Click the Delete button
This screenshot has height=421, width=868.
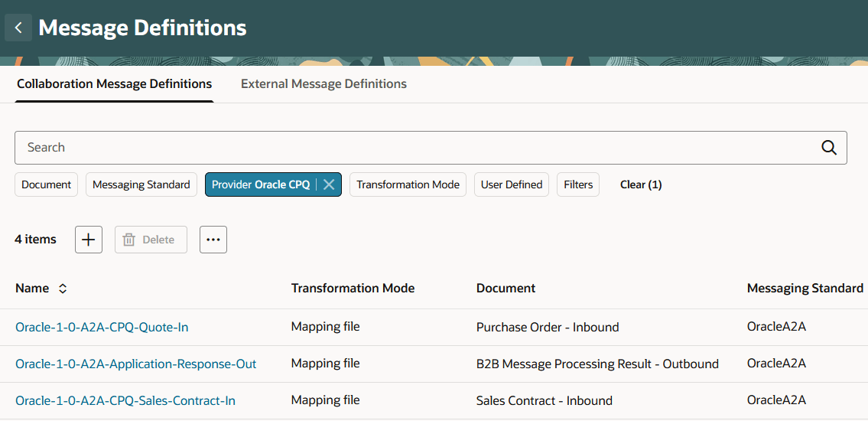pyautogui.click(x=151, y=240)
